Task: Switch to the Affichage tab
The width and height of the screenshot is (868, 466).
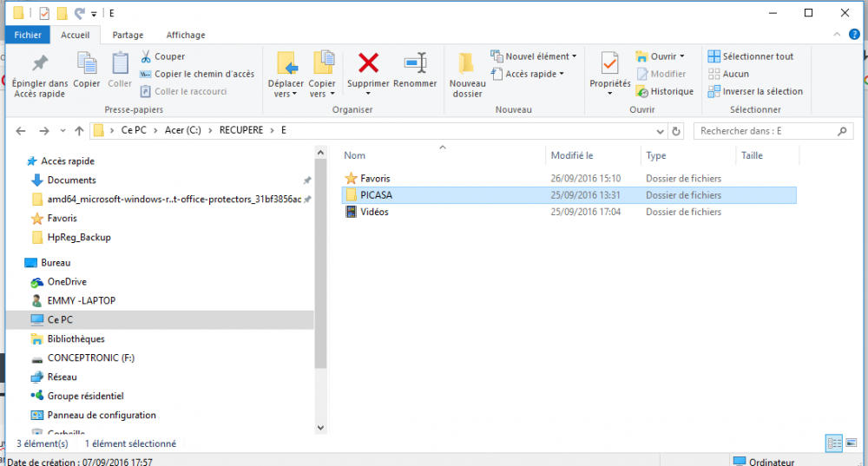Action: pos(186,35)
